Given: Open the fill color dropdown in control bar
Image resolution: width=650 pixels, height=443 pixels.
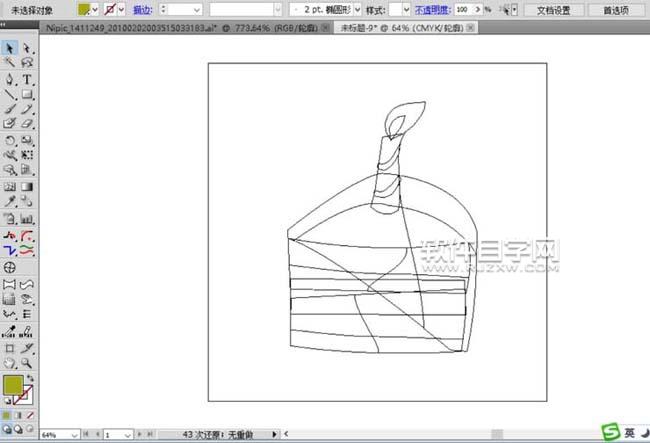Looking at the screenshot, I should click(x=95, y=9).
